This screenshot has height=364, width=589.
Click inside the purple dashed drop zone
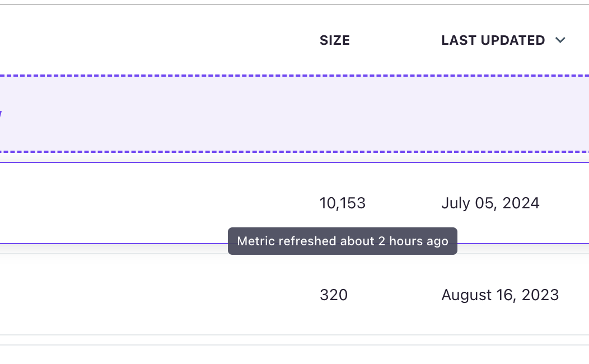(294, 114)
